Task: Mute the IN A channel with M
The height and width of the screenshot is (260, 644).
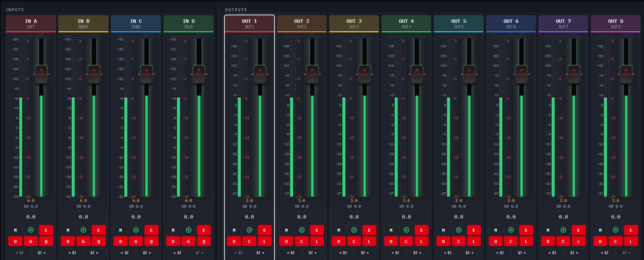Action: click(15, 230)
